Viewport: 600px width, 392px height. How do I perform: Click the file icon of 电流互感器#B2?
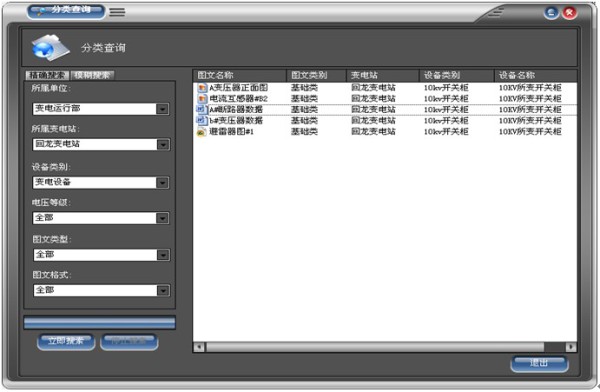coord(202,98)
